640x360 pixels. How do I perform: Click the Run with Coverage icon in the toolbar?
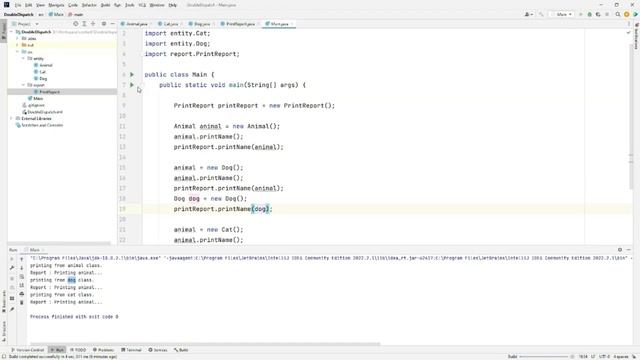click(598, 14)
